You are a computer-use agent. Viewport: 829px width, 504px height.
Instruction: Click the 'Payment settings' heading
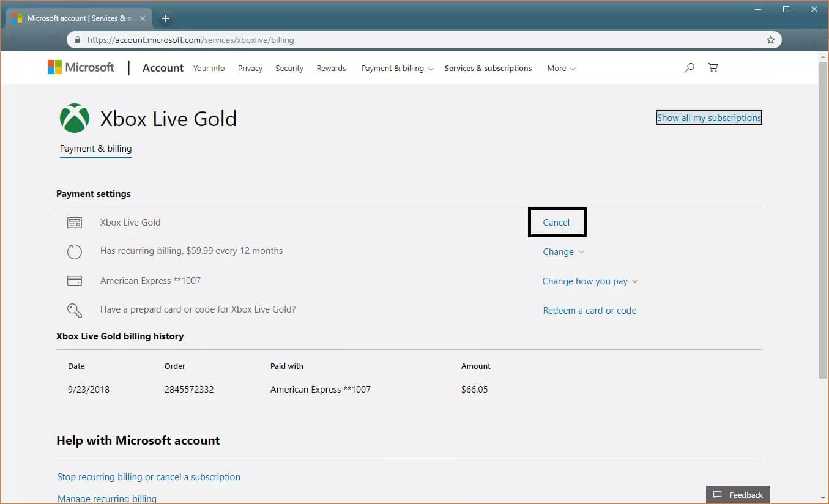point(94,194)
